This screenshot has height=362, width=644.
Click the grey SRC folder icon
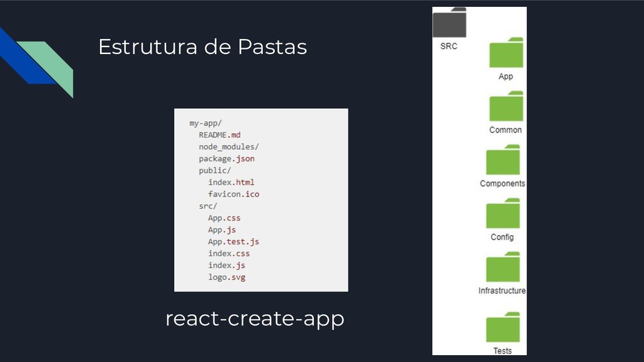[x=449, y=23]
